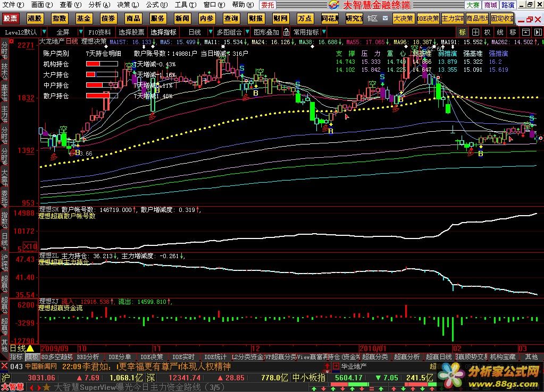Open the 公式(U) menu
544x392 pixels.
(x=157, y=4)
